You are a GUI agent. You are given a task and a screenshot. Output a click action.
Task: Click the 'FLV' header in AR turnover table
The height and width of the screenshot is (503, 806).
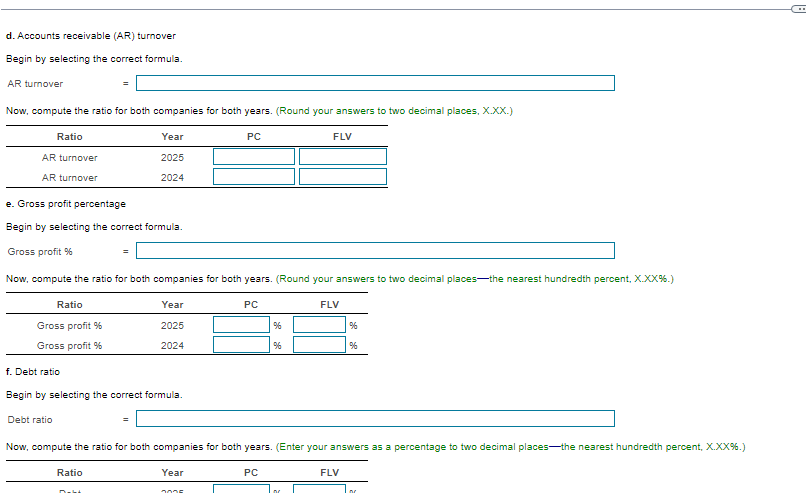point(342,137)
